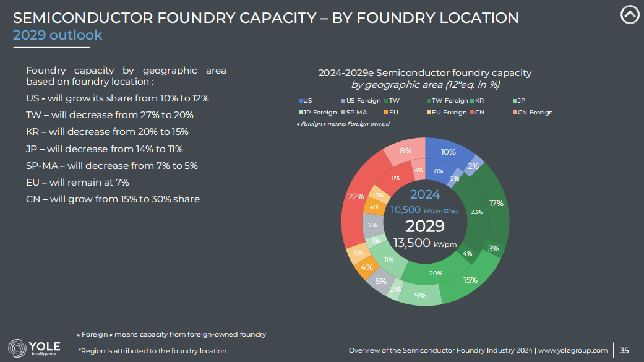The height and width of the screenshot is (362, 644).
Task: Click page number 35
Action: pyautogui.click(x=624, y=350)
